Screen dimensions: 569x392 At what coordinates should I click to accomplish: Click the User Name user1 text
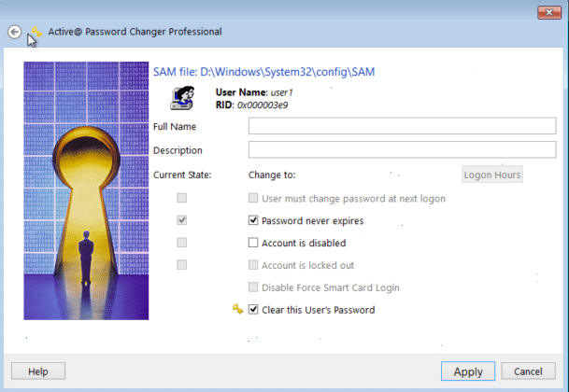coord(254,92)
